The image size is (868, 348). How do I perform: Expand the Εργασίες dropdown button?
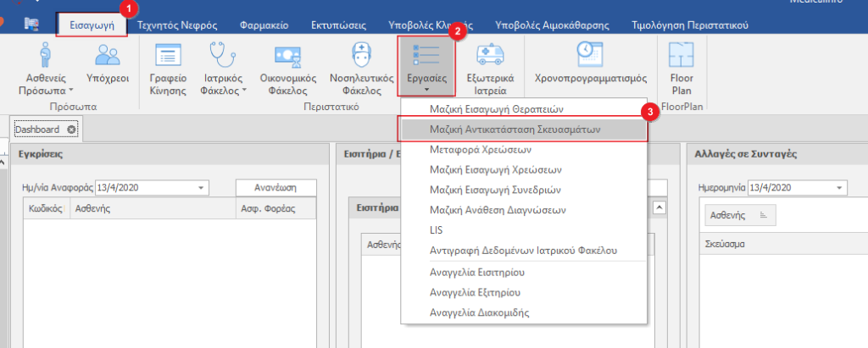click(426, 69)
